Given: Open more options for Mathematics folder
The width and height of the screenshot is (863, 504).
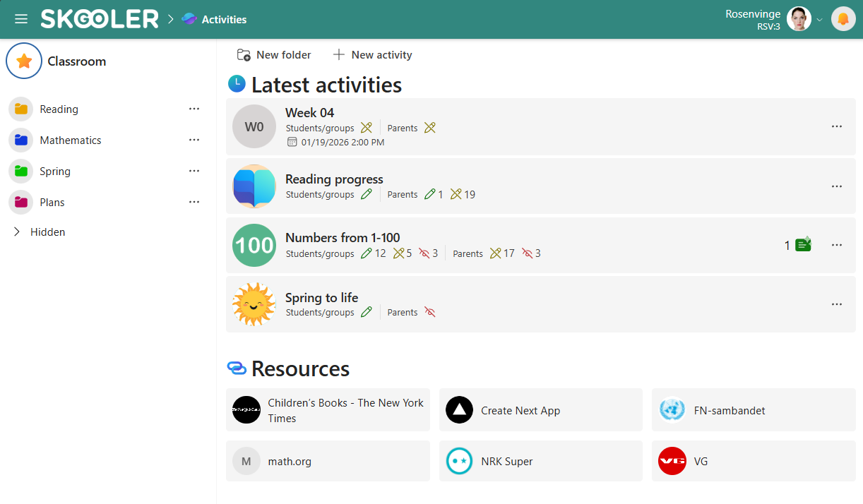Looking at the screenshot, I should click(194, 140).
